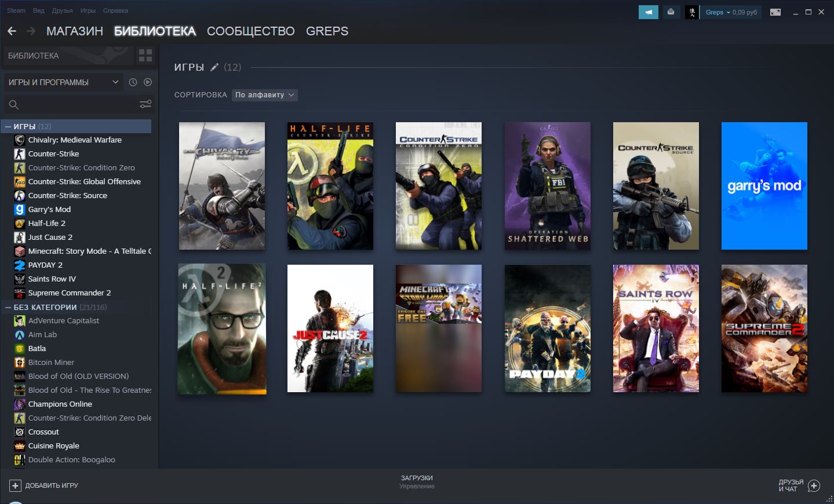Open Just Cause 2 cover thumbnail
This screenshot has height=504, width=834.
click(x=330, y=328)
